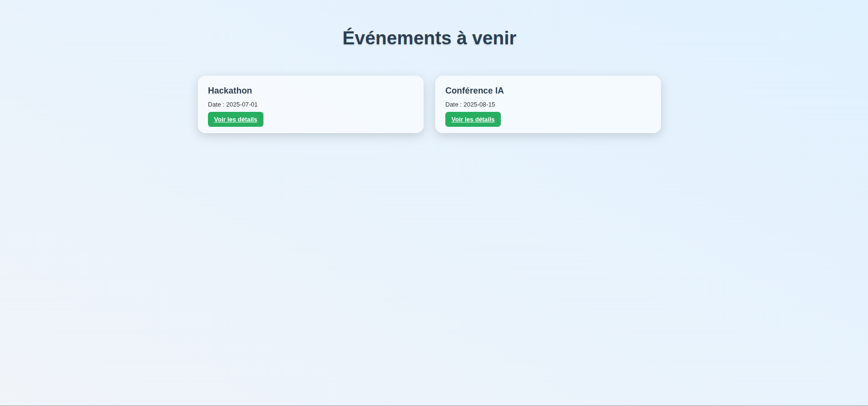Click the letter à in the page heading

click(x=462, y=38)
